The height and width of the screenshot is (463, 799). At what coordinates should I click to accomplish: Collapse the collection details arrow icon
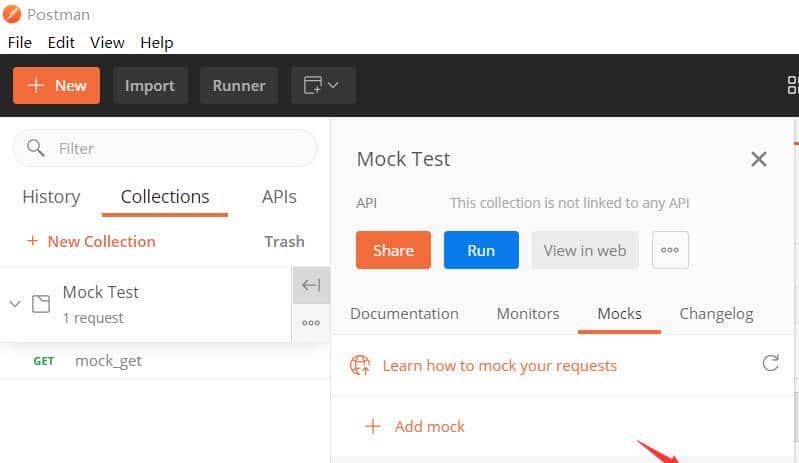coord(311,285)
